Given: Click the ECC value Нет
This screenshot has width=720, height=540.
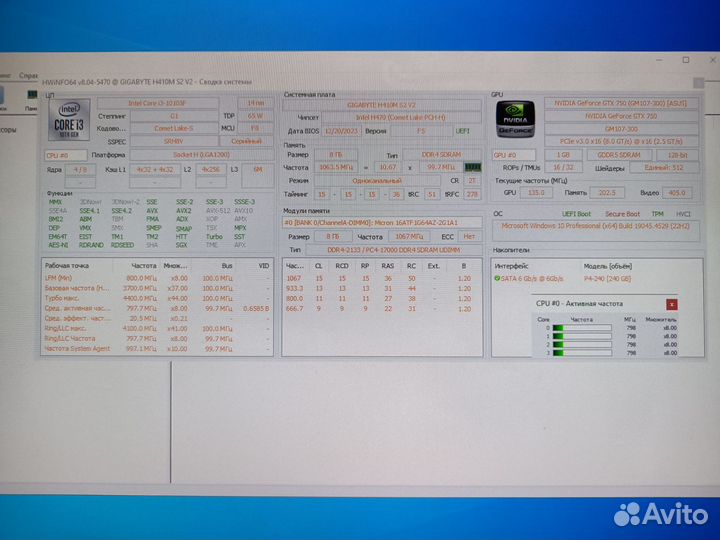Looking at the screenshot, I should 469,236.
